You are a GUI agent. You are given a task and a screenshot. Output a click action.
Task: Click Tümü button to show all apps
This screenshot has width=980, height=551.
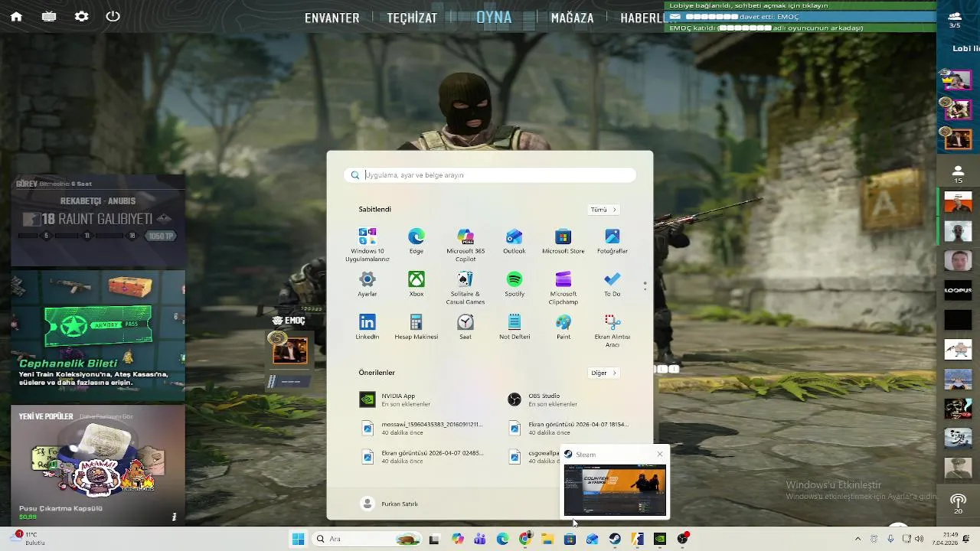(603, 210)
